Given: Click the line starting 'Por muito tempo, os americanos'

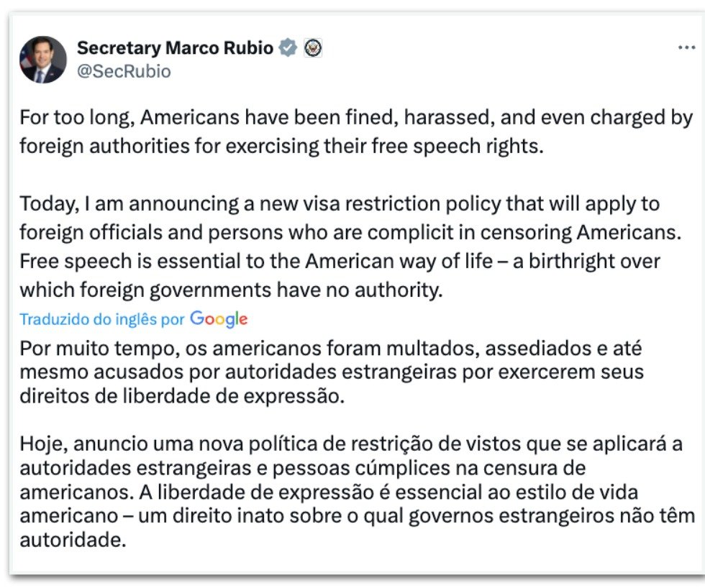Looking at the screenshot, I should (330, 349).
